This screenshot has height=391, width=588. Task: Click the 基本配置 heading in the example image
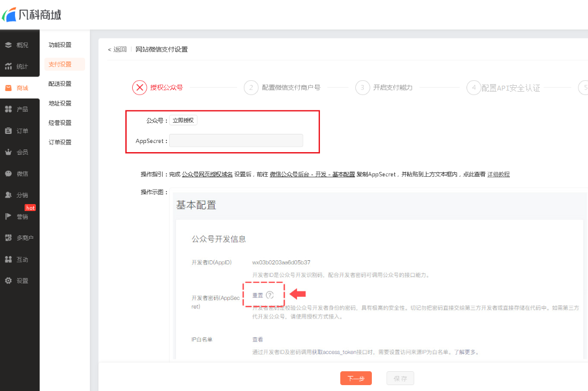click(196, 205)
